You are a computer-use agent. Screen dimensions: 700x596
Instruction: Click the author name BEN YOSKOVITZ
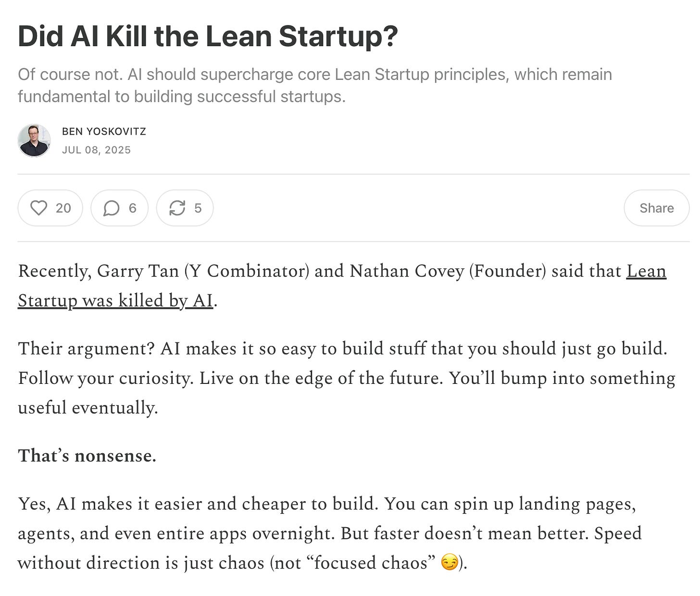point(104,131)
